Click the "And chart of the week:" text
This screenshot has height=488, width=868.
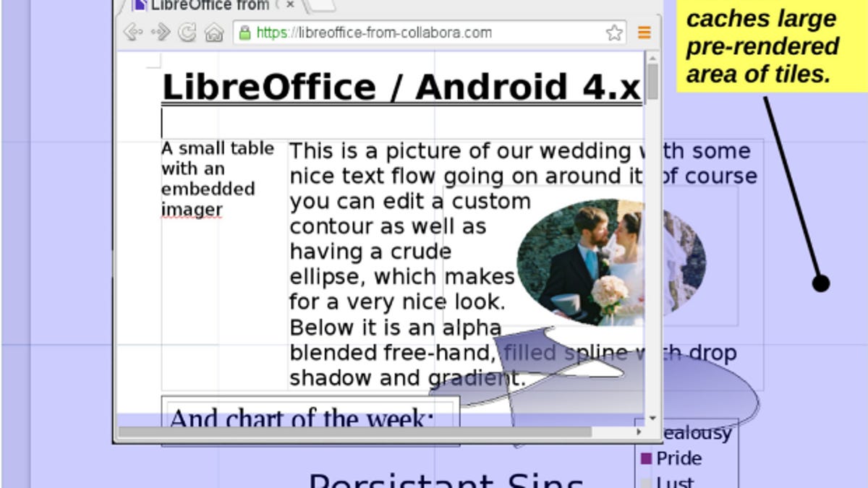(x=301, y=419)
